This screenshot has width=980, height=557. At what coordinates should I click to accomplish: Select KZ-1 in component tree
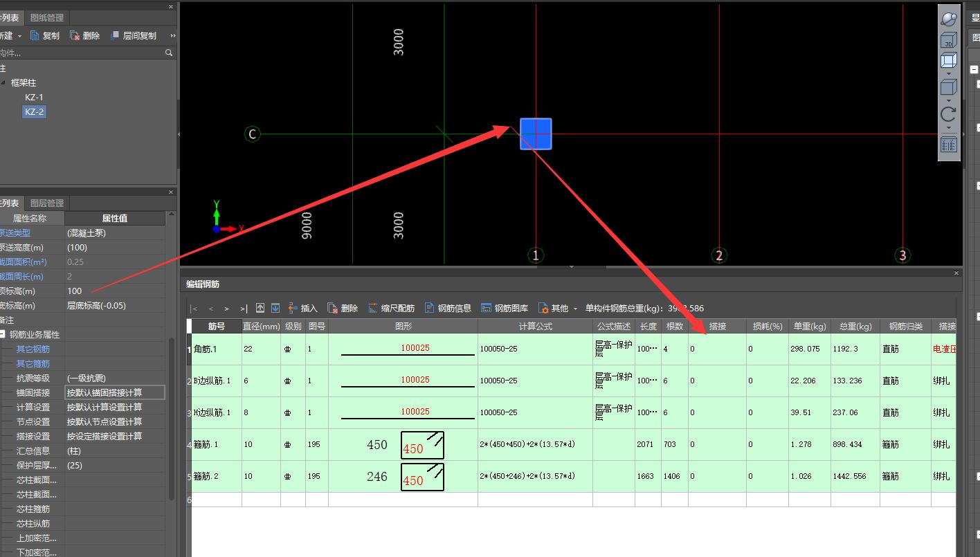click(34, 97)
